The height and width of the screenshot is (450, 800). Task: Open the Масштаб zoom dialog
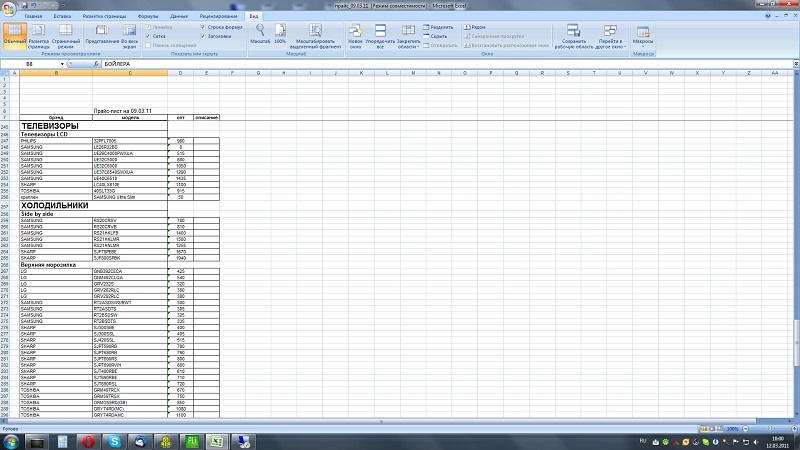click(x=260, y=34)
